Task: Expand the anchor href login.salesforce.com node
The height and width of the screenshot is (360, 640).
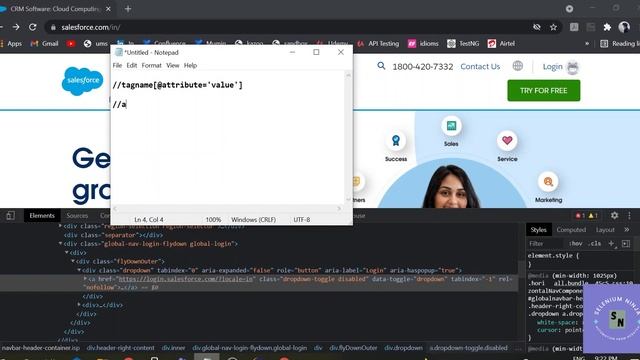Action: pos(85,278)
